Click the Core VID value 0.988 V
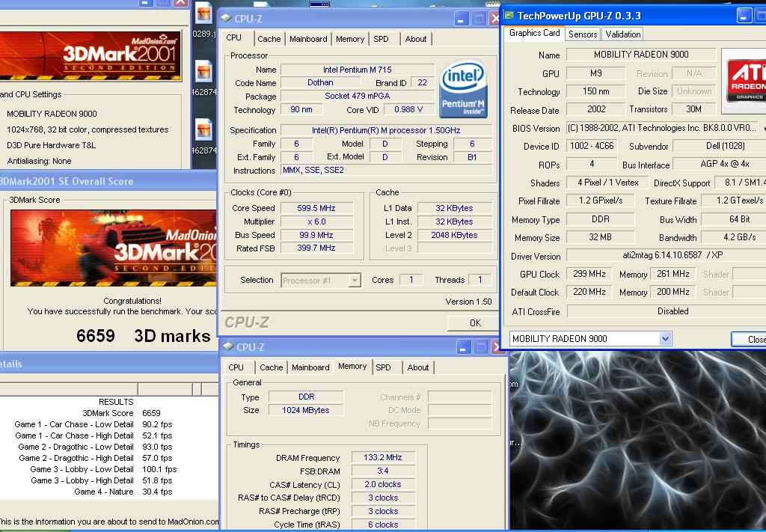 coord(408,109)
